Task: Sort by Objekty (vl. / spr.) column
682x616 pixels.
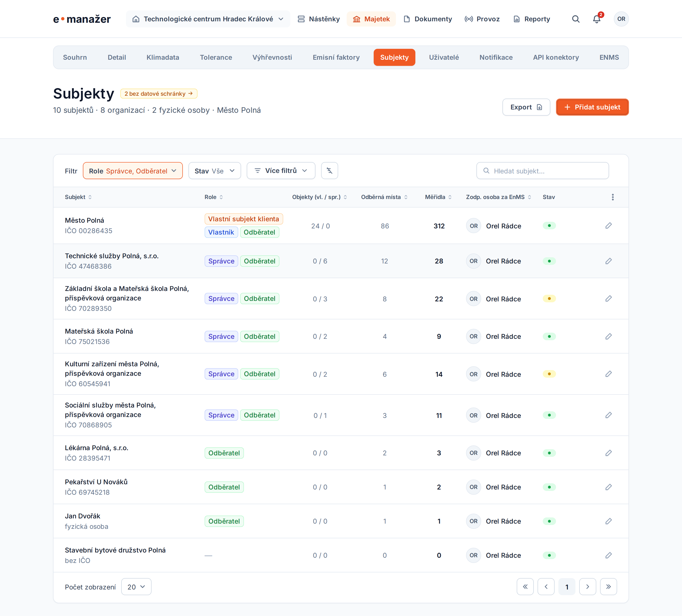Action: 320,197
